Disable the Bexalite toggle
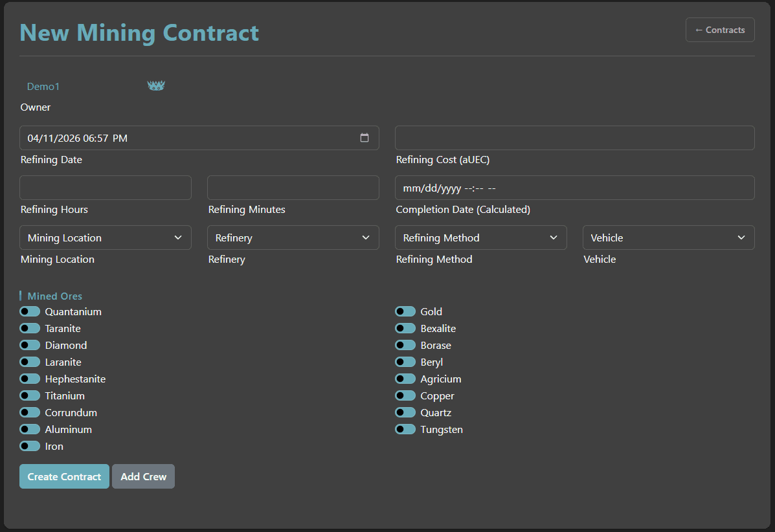This screenshot has height=532, width=775. (x=405, y=328)
